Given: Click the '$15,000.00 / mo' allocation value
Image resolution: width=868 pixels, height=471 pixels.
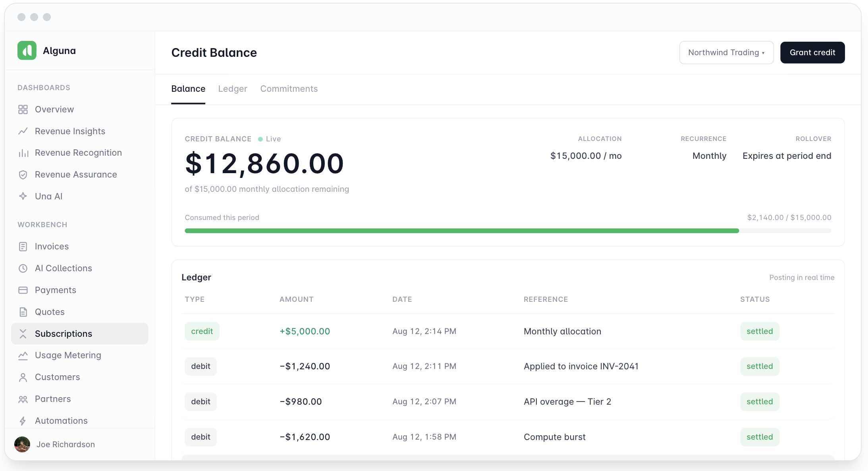Looking at the screenshot, I should coord(586,156).
